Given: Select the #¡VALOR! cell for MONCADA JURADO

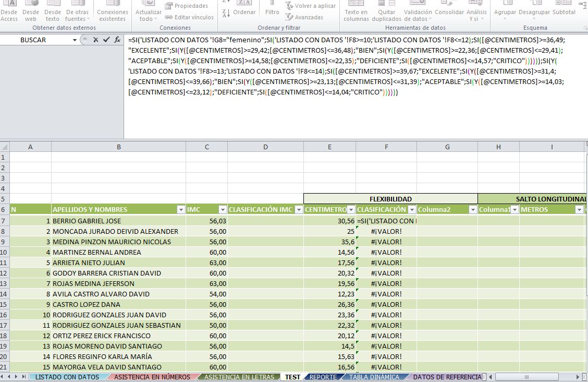Looking at the screenshot, I should (x=386, y=232).
